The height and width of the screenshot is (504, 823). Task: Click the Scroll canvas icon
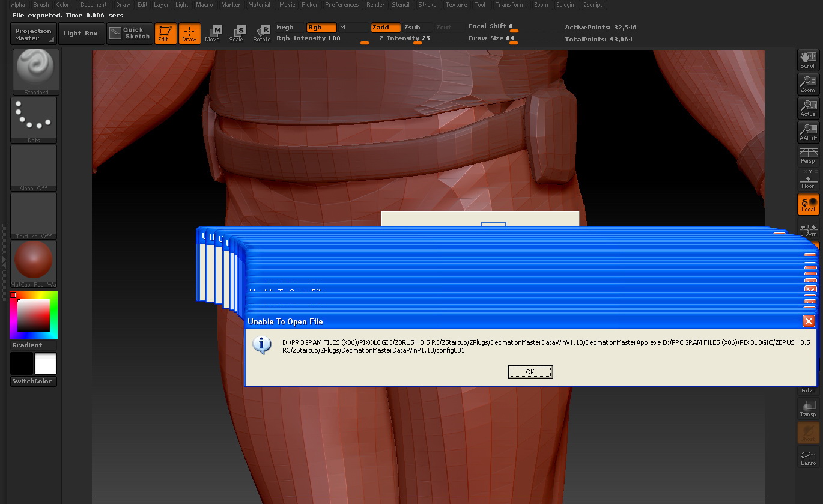pos(808,59)
